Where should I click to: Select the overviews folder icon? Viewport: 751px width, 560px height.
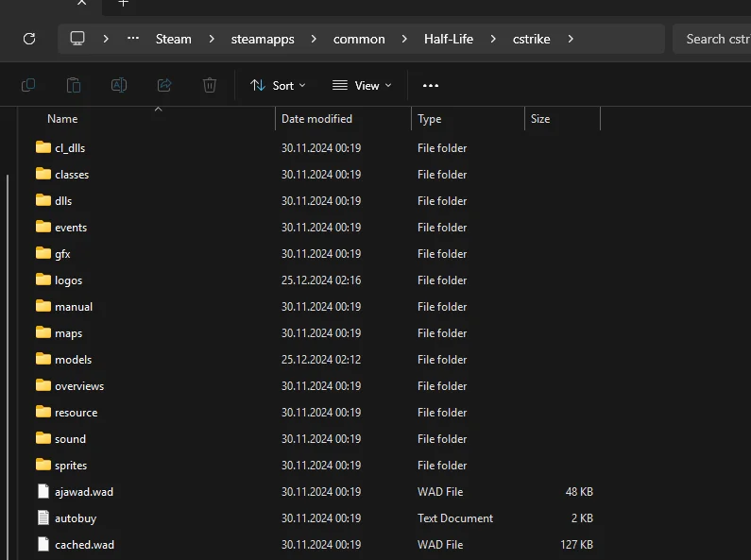(x=43, y=384)
